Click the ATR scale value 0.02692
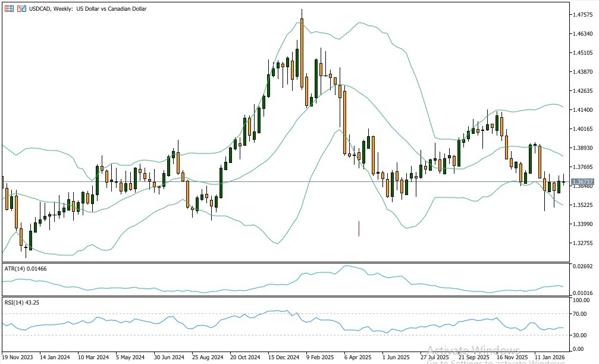Image resolution: width=599 pixels, height=364 pixels. pos(583,267)
